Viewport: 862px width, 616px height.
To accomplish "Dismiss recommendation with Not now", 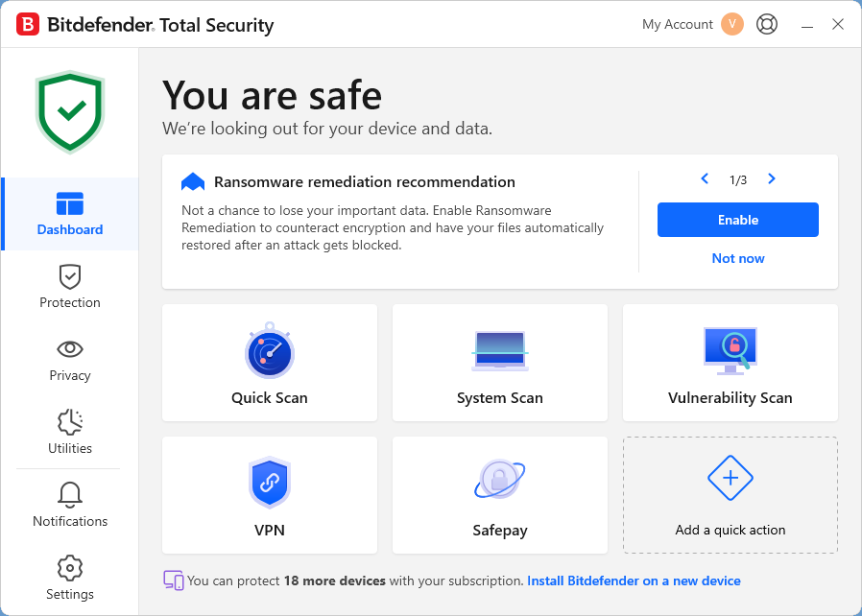I will [738, 258].
